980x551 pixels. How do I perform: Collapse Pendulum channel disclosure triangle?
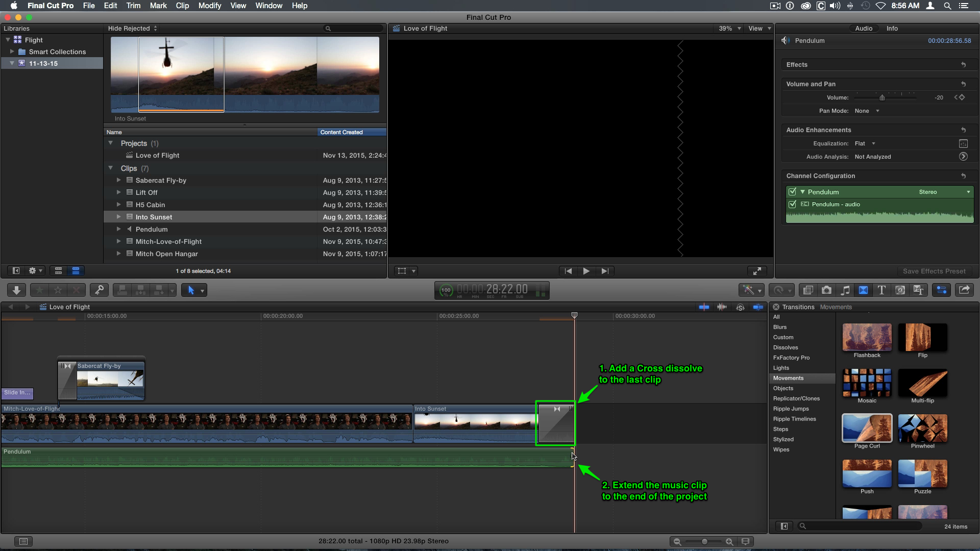[802, 192]
